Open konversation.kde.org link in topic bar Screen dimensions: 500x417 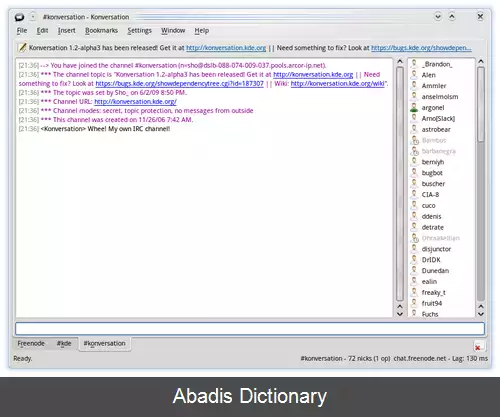pos(226,48)
